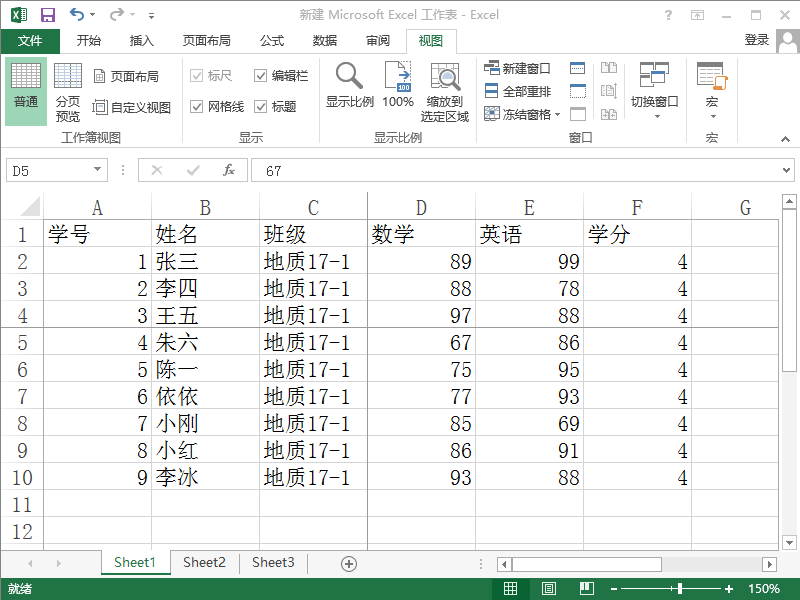The width and height of the screenshot is (800, 600).
Task: Click the zoom slider handle
Action: 680,589
